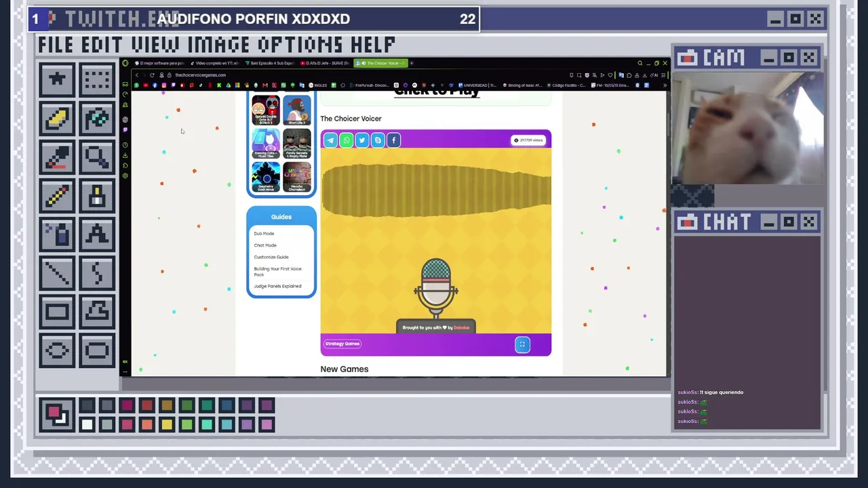Open a new browser tab with plus
This screenshot has height=488, width=868.
pyautogui.click(x=412, y=63)
